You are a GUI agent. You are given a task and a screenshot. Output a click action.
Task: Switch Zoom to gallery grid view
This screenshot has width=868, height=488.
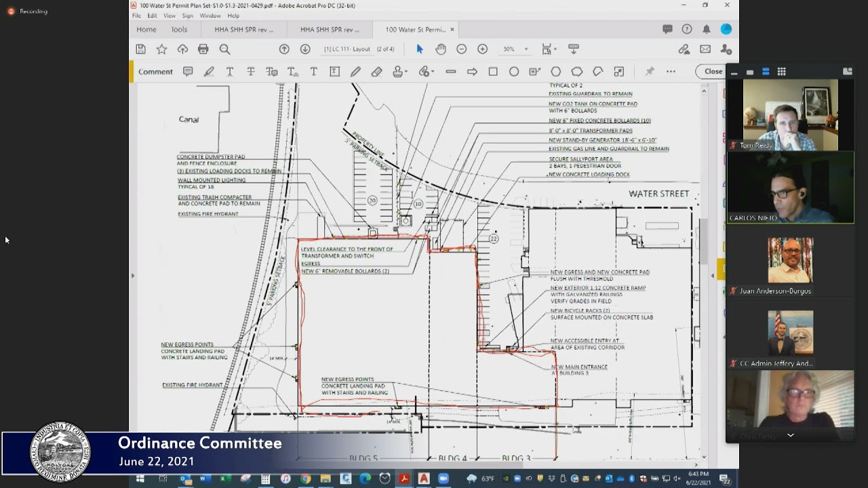coord(781,71)
